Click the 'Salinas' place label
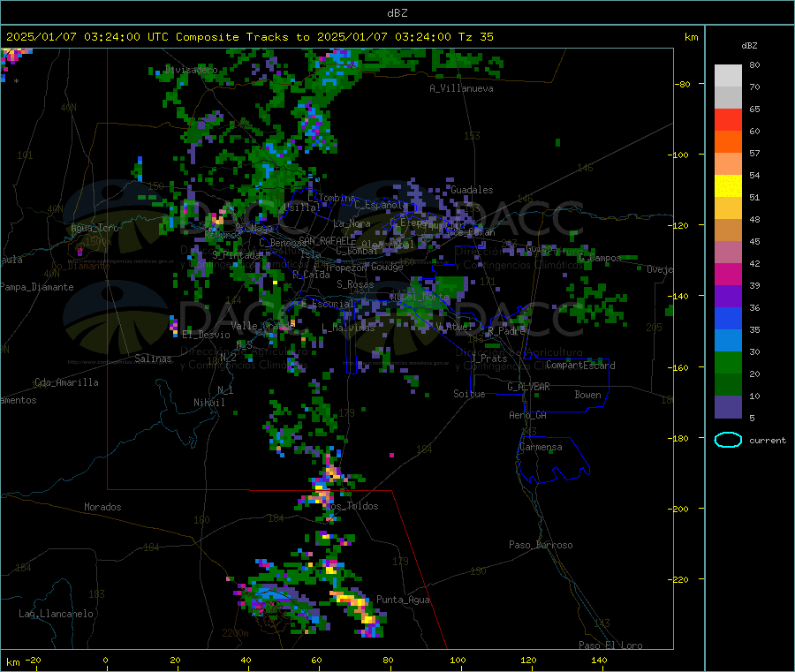Viewport: 795px width, 672px height. [153, 359]
